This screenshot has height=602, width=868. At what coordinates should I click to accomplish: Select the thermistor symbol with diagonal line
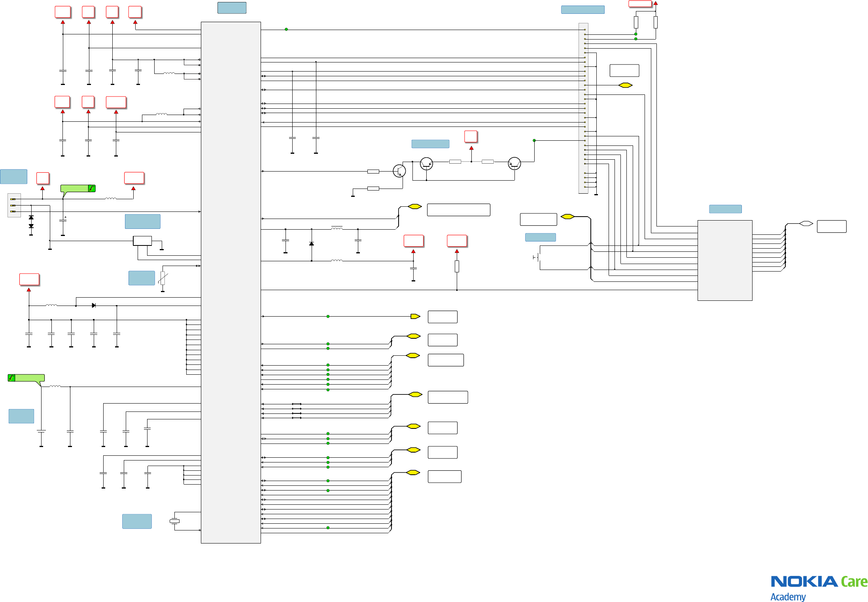(163, 278)
